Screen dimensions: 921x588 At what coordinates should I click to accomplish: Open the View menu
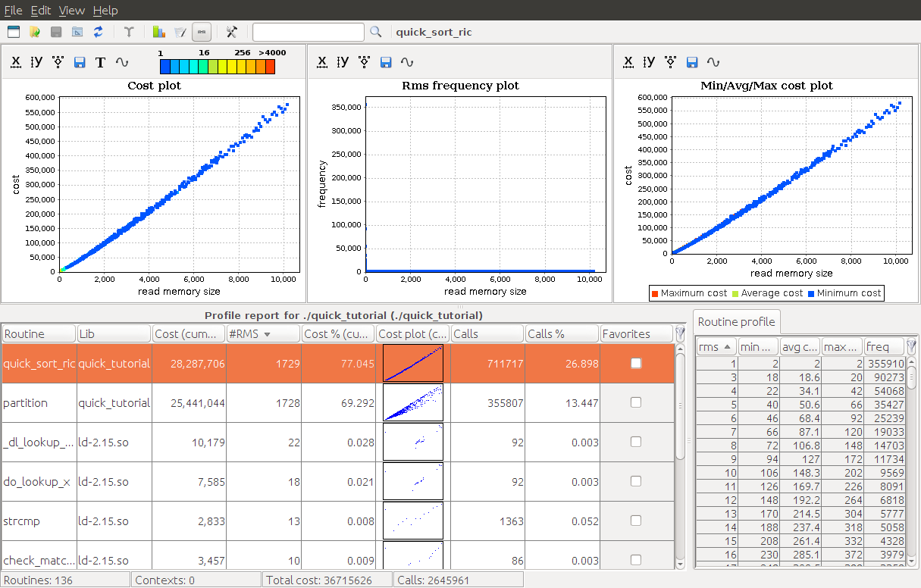72,10
